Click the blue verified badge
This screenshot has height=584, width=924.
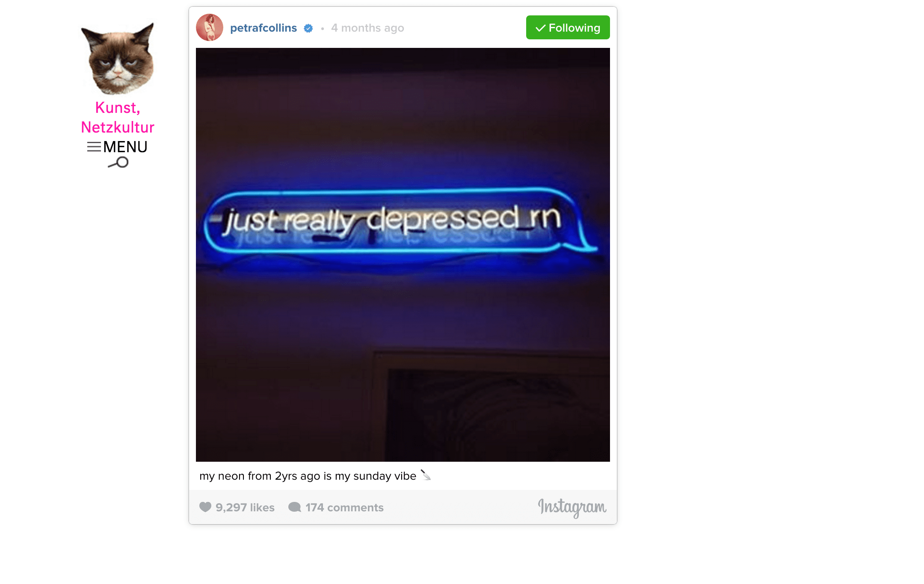pos(308,28)
